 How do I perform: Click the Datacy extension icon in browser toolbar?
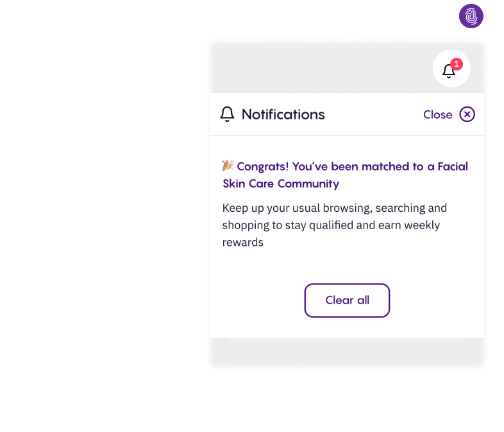coord(471,16)
